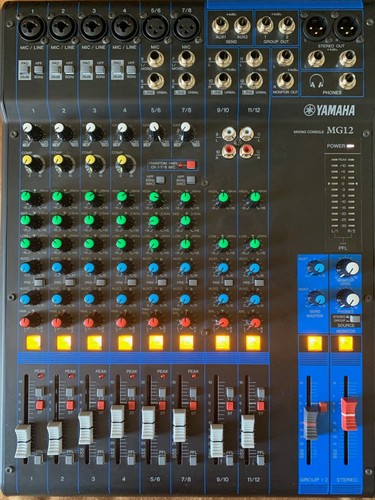Toggle the GROUP 1-2 master ON button
This screenshot has width=375, height=500.
coord(315,343)
